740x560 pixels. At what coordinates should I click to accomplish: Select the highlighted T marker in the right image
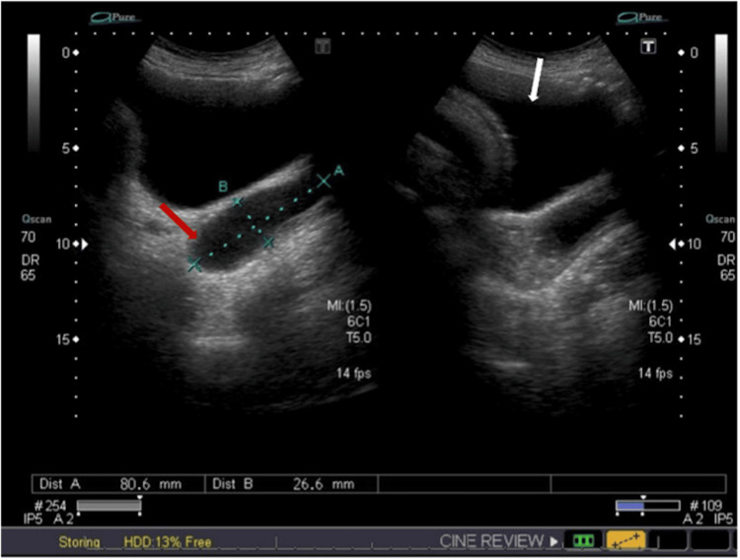pos(648,46)
